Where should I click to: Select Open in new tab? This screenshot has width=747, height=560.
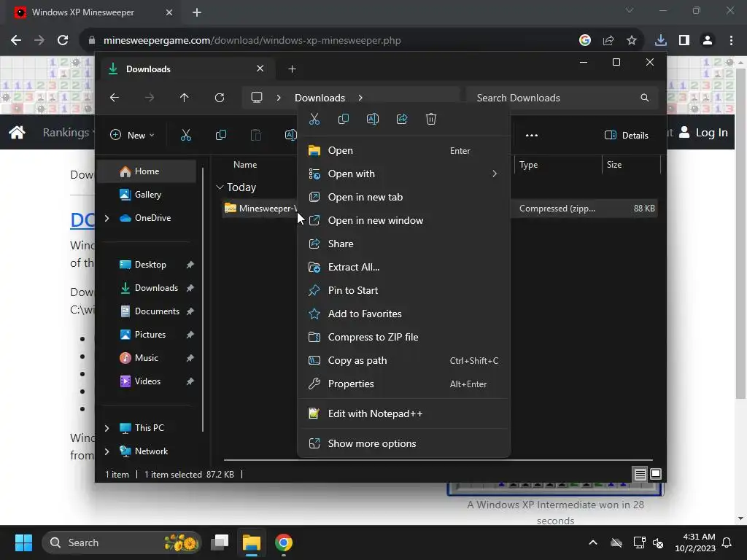(x=403, y=197)
